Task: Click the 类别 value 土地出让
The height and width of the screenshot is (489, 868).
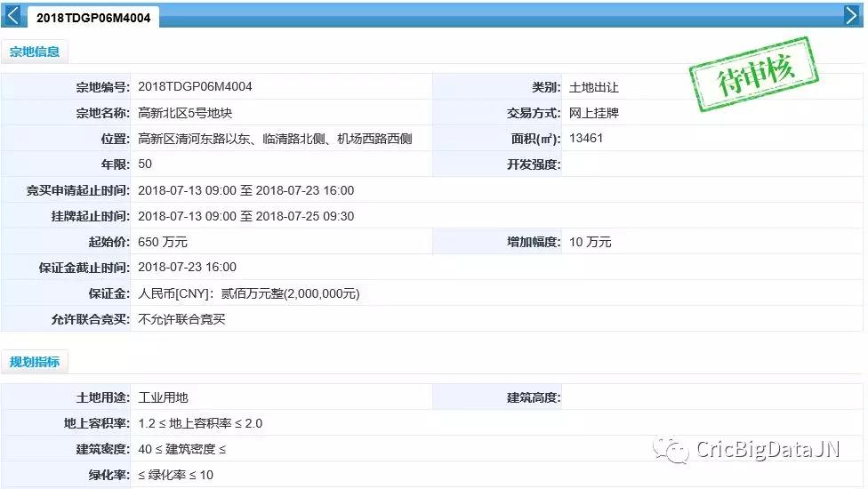Action: [593, 87]
